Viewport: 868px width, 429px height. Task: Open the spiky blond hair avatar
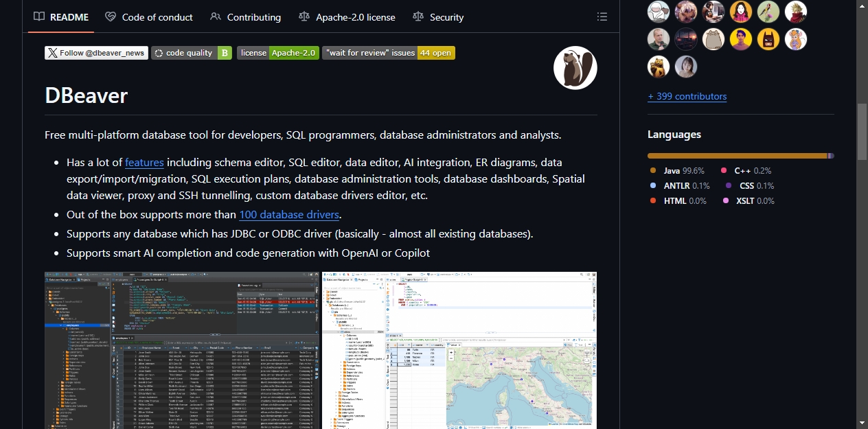(796, 11)
